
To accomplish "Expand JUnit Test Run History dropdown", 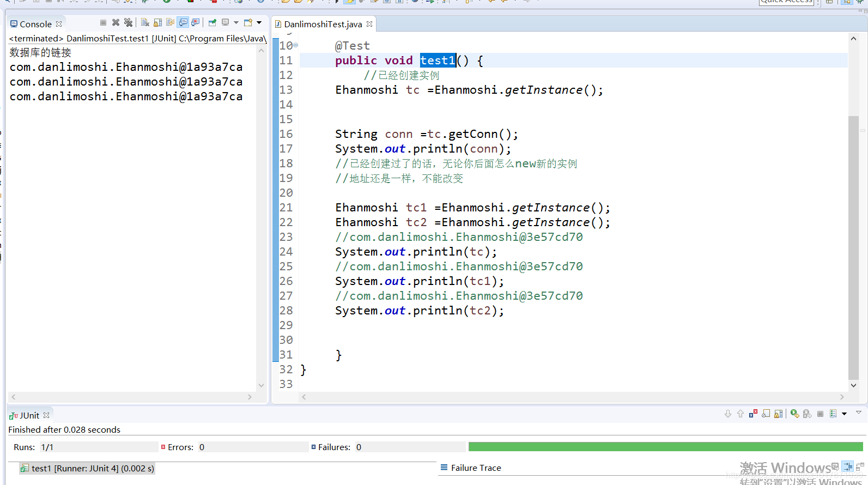I will pyautogui.click(x=844, y=414).
